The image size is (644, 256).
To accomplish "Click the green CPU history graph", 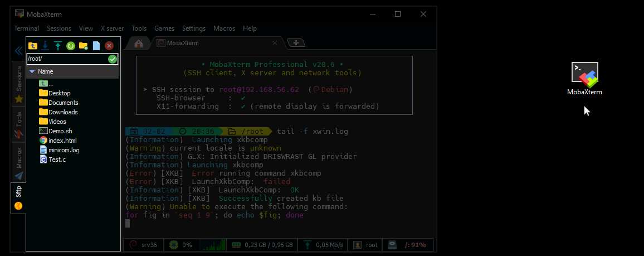I will [212, 245].
